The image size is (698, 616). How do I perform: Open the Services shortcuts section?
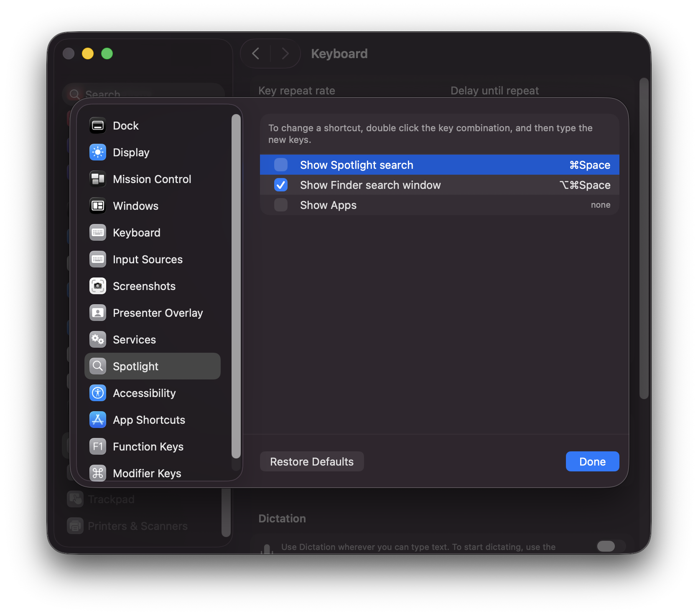(134, 339)
